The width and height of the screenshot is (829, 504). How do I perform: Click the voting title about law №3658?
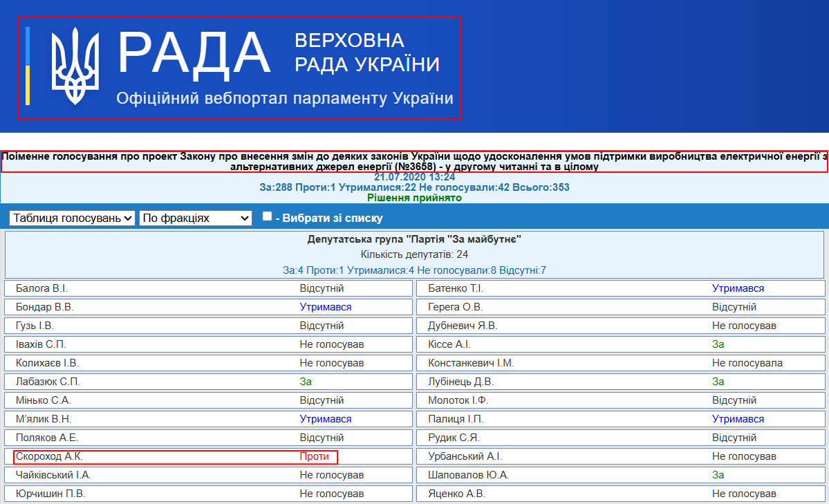pyautogui.click(x=415, y=161)
